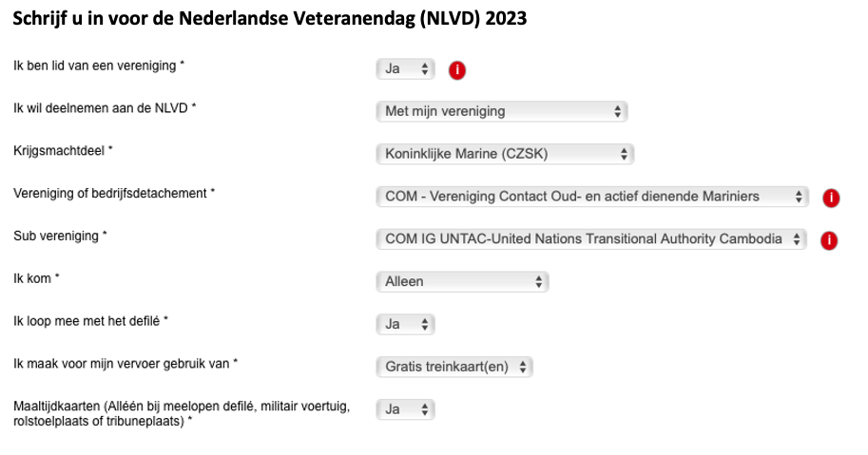Image resolution: width=868 pixels, height=455 pixels.
Task: Click the Nederlandse Veteranendag 2023 heading
Action: [270, 19]
